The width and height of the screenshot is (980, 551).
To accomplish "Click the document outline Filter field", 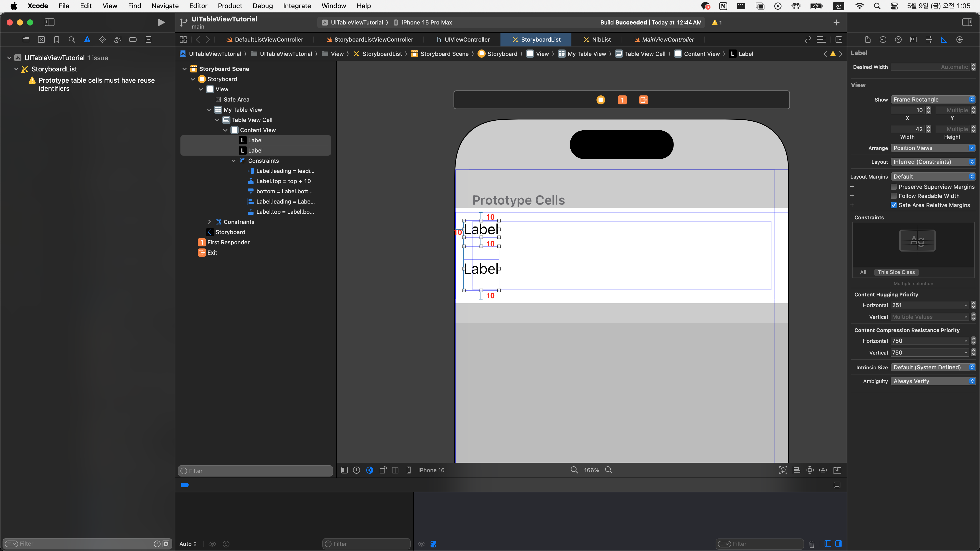I will click(x=256, y=471).
